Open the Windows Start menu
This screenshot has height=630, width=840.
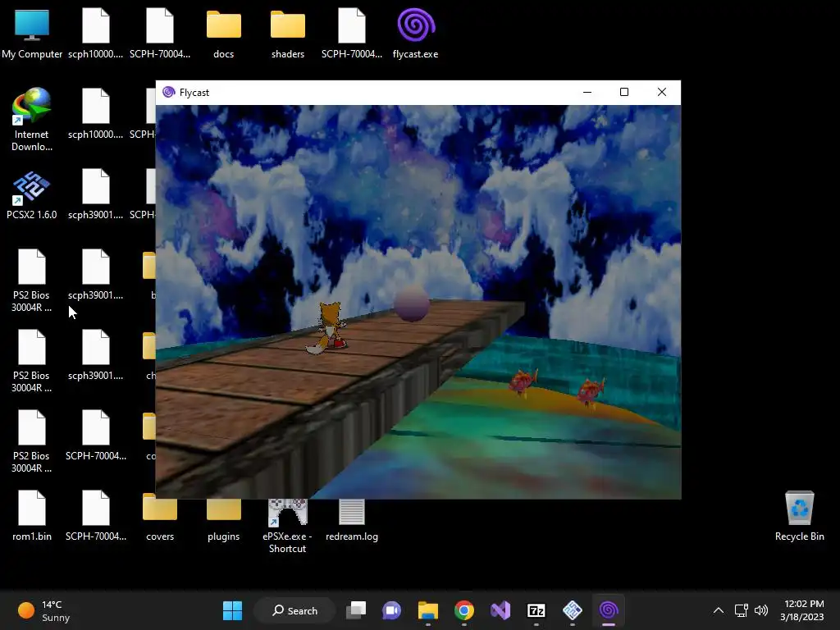click(x=232, y=610)
